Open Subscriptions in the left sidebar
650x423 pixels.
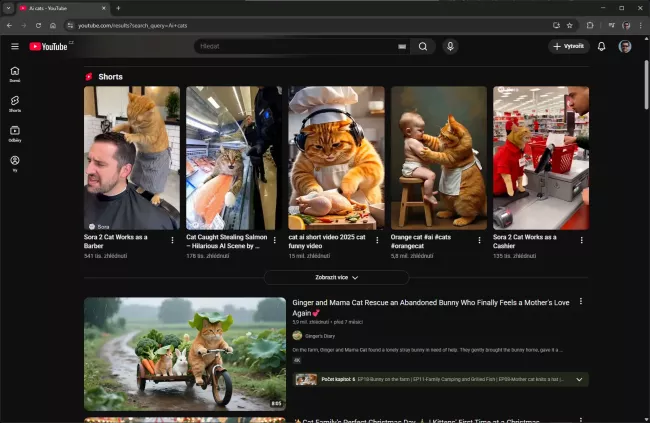click(x=15, y=134)
